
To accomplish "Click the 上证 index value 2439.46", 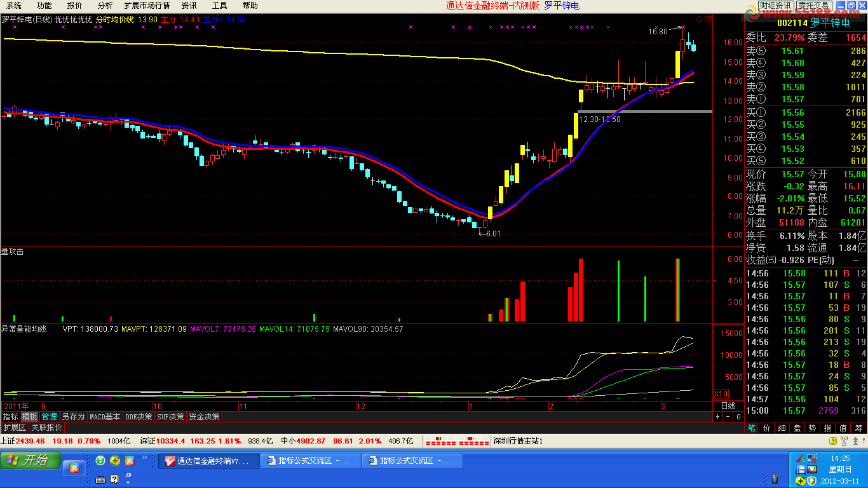I will click(x=30, y=441).
